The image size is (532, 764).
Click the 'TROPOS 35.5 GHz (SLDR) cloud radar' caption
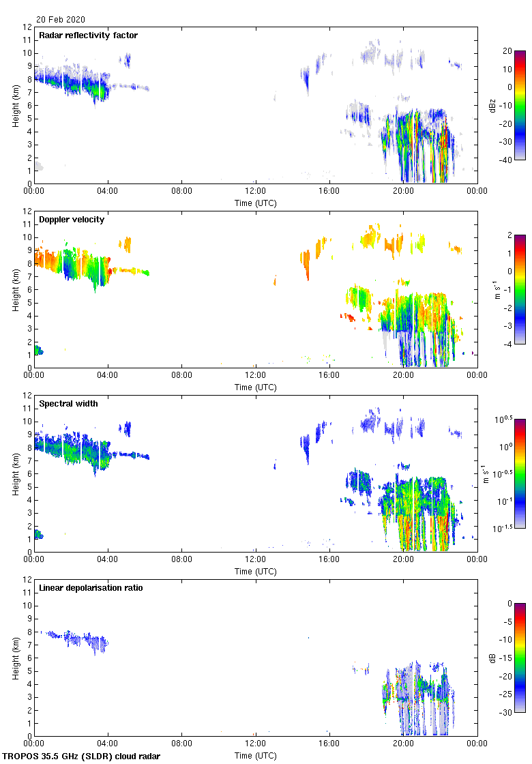point(82,756)
